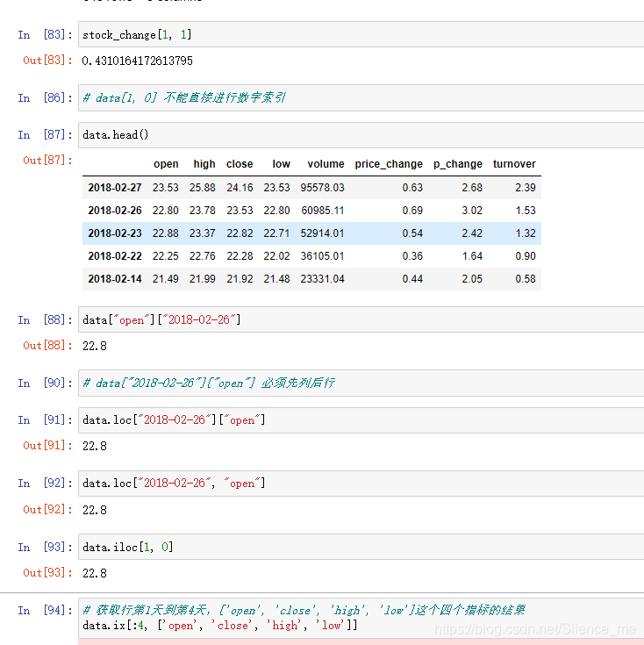
Task: Click turnover value 1.32
Action: pyautogui.click(x=526, y=233)
